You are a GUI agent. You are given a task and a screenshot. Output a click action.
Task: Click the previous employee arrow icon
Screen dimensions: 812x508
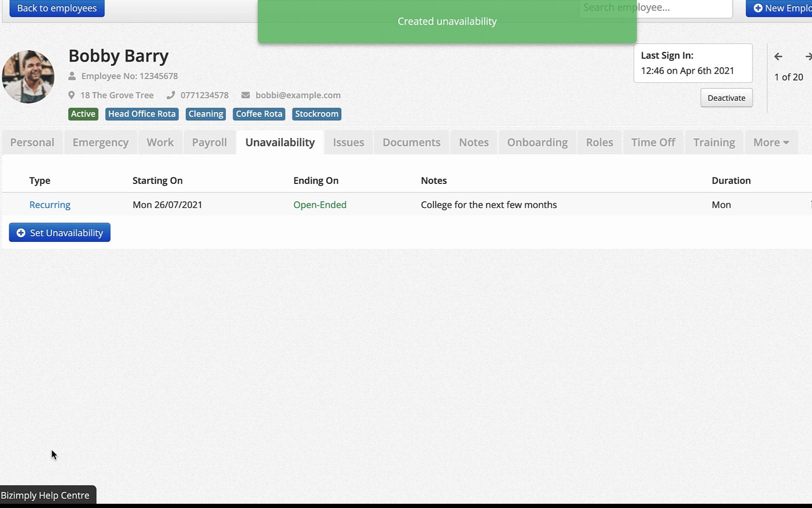tap(778, 57)
